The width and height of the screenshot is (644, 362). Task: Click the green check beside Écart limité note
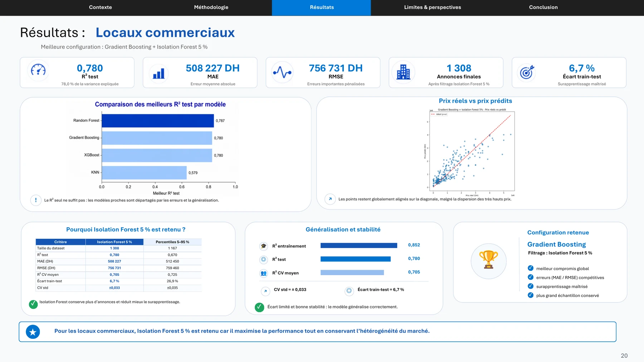(259, 307)
